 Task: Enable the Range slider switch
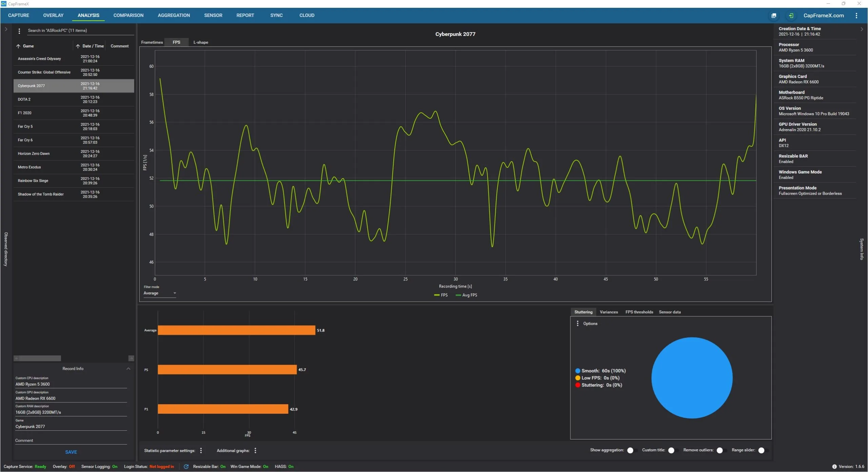point(763,450)
